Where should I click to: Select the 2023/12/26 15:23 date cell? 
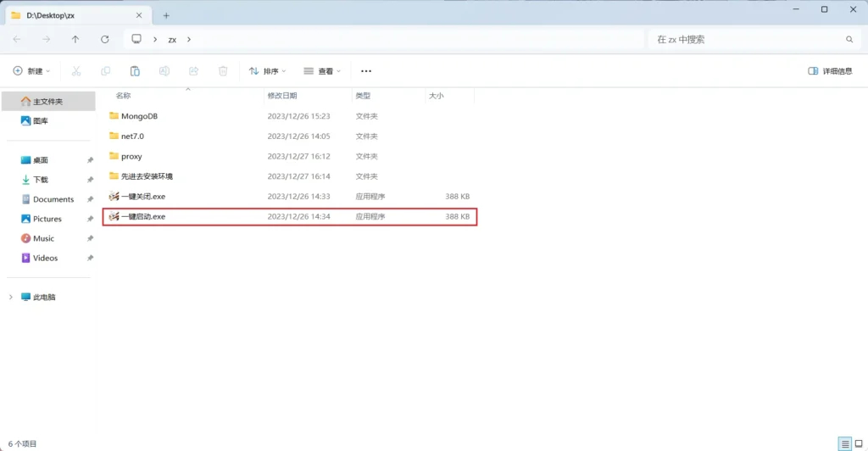coord(298,116)
